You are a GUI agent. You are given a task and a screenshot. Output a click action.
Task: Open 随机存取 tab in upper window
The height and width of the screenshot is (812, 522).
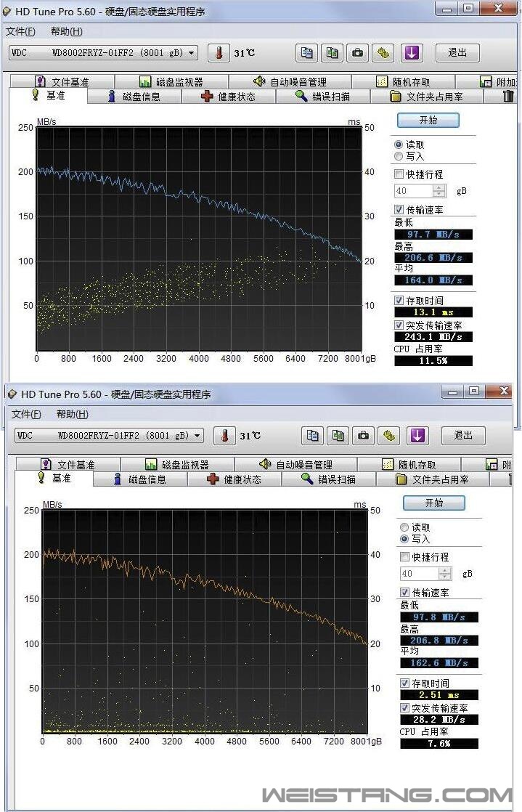click(x=404, y=82)
